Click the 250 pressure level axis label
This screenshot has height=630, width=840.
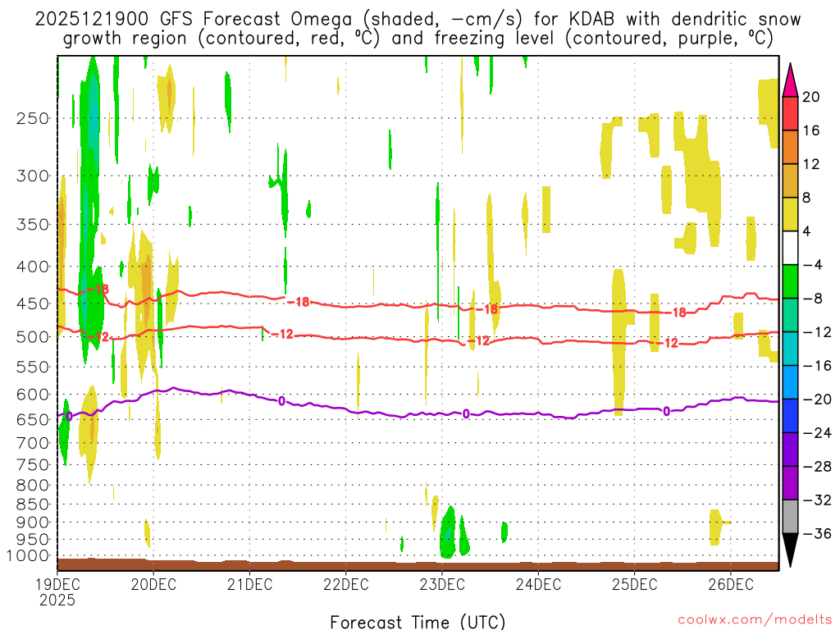click(32, 118)
